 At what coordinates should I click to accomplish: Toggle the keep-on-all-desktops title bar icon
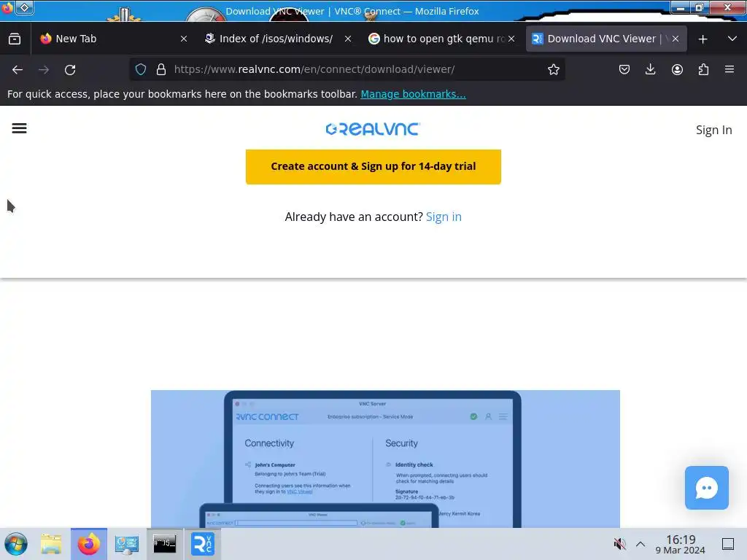tap(25, 7)
